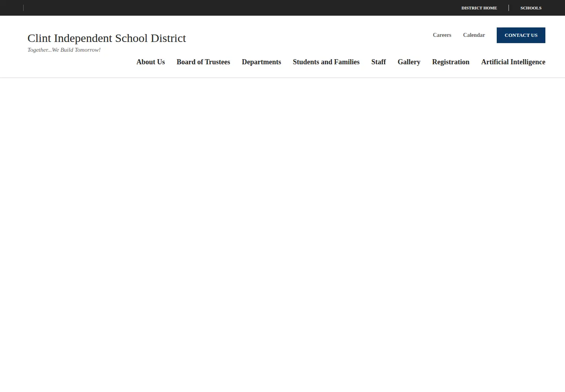Open the Artificial Intelligence menu item

click(513, 62)
